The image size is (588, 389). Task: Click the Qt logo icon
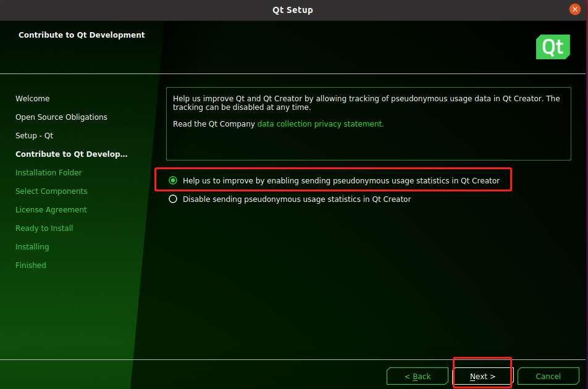(553, 47)
